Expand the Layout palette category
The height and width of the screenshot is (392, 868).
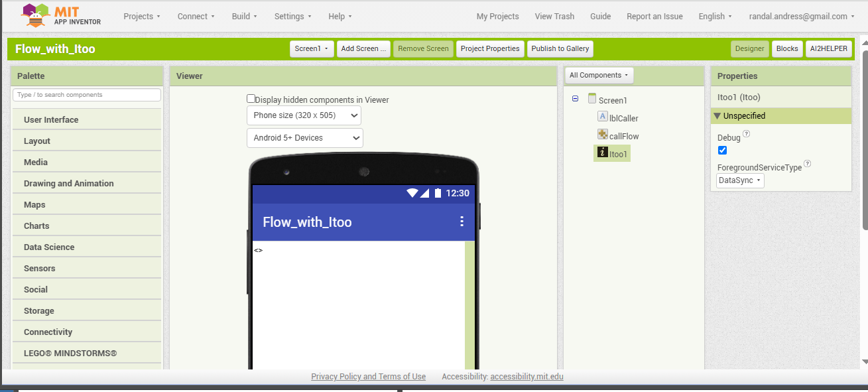tap(87, 141)
